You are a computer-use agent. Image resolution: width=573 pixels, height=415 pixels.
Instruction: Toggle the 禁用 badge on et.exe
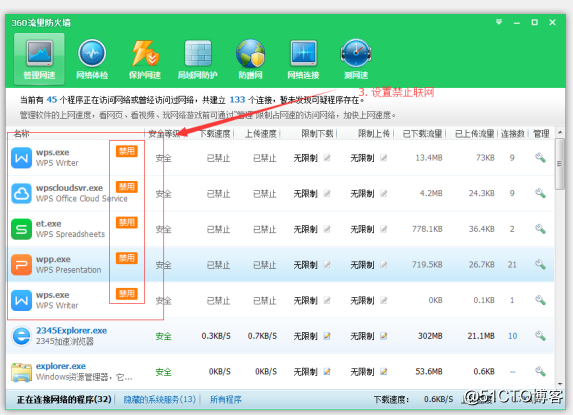[x=127, y=222]
